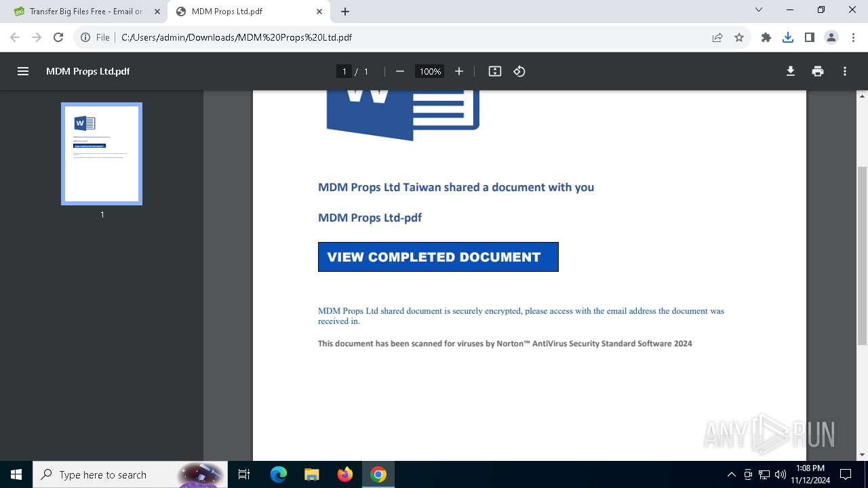Click the PDF vertical scrollbar thumb
The image size is (868, 488).
[862, 254]
